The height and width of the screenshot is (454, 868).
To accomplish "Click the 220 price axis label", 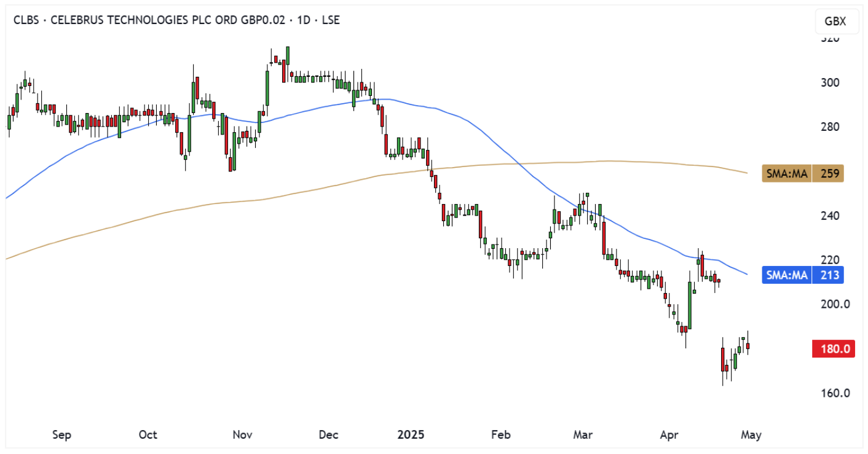I will pyautogui.click(x=831, y=260).
